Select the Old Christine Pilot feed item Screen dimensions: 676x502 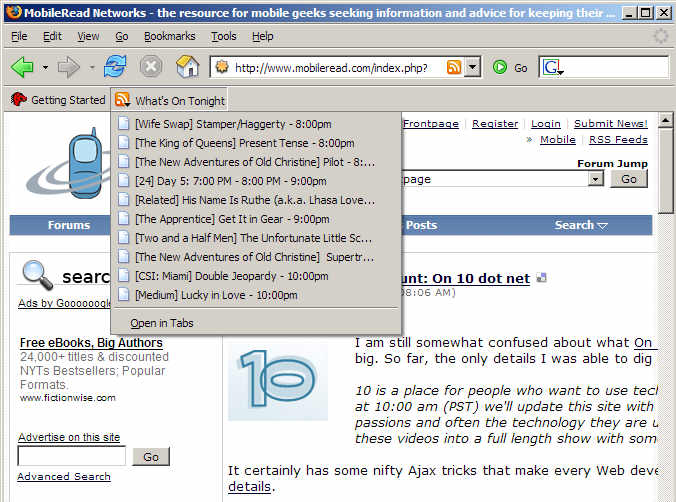click(x=256, y=162)
